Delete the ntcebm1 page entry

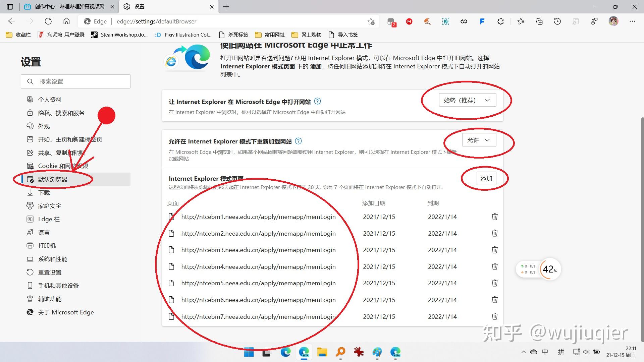(x=494, y=217)
